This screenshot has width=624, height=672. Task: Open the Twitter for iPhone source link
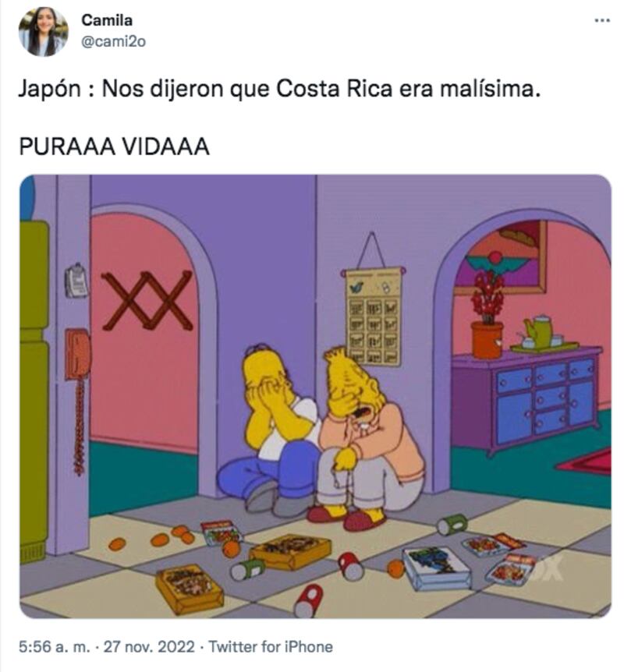point(271,647)
